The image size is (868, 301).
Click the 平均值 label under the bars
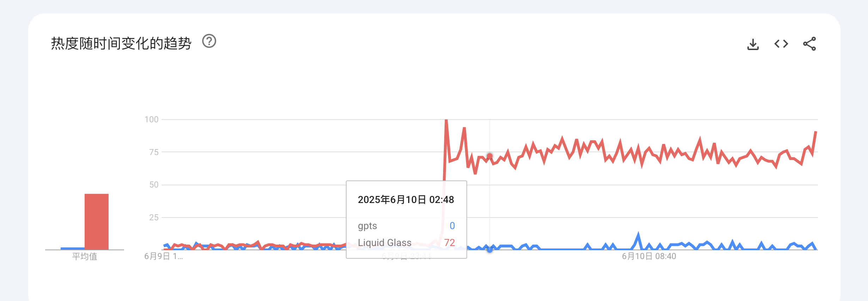85,257
